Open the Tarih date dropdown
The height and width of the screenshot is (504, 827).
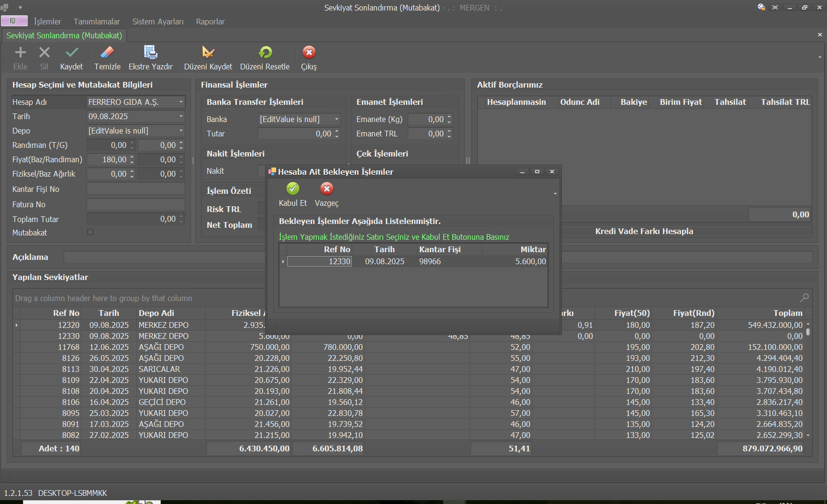point(181,116)
